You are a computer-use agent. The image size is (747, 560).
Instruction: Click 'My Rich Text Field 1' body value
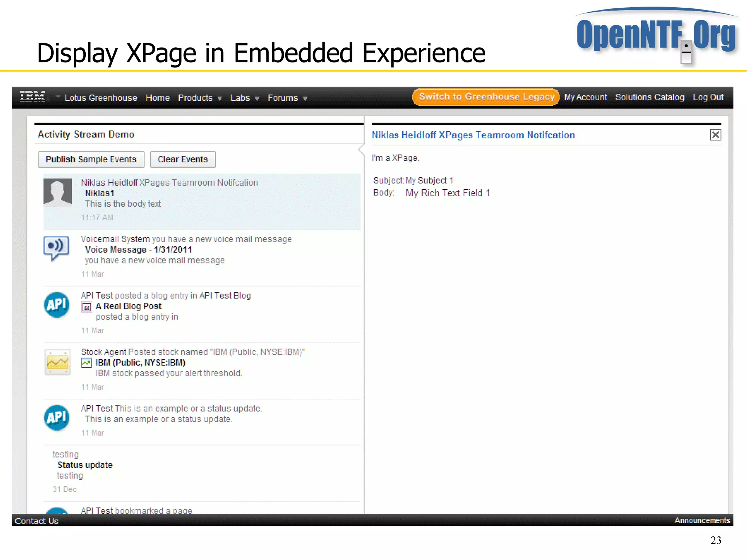[448, 193]
